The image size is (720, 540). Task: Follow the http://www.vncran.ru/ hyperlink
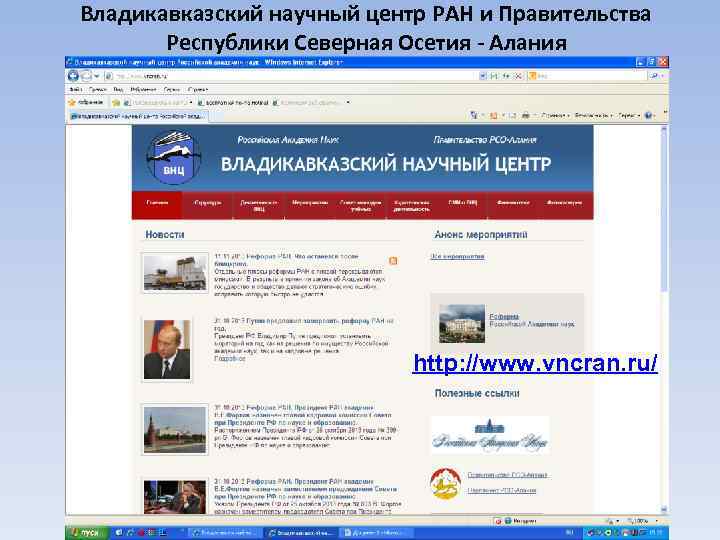coord(535,363)
